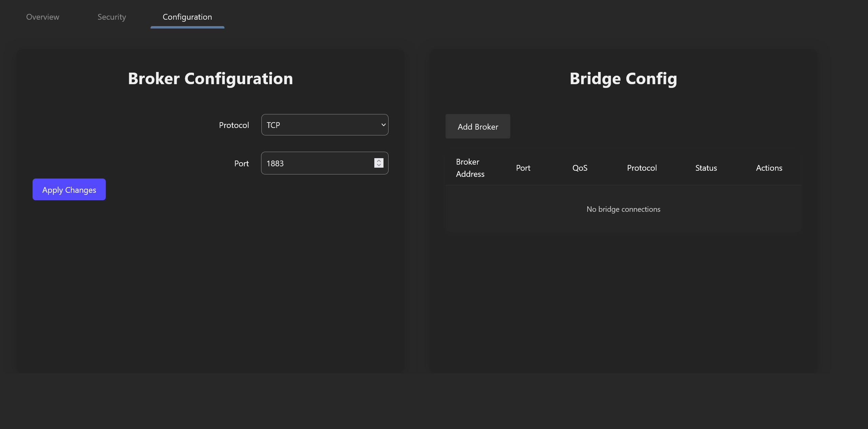Switch to the Overview tab

(x=43, y=17)
